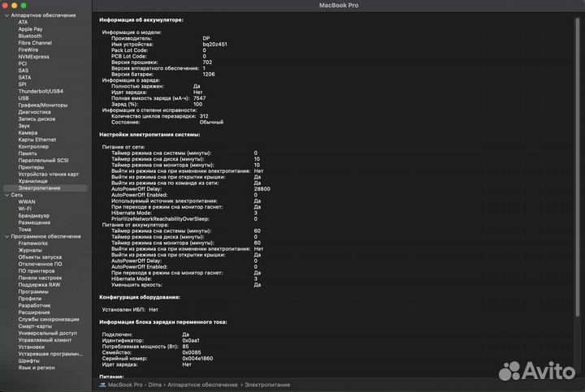Select Диагностика in the sidebar
Image resolution: width=585 pixels, height=392 pixels.
point(34,112)
